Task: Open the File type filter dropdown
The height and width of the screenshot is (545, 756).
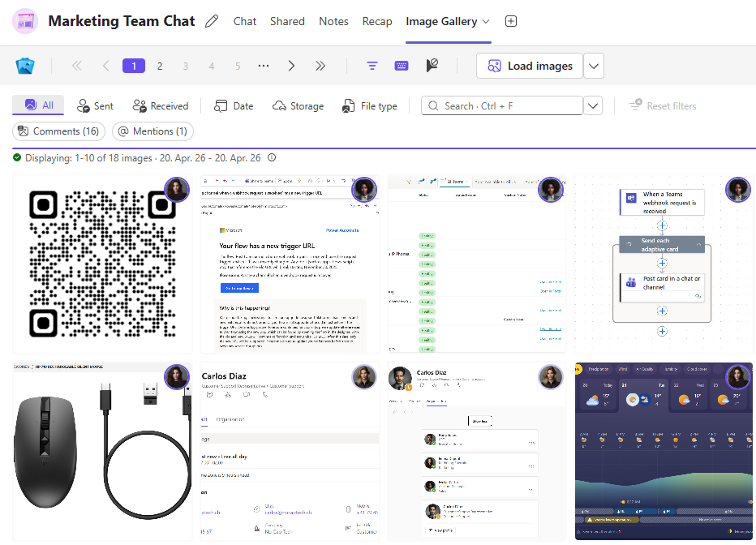Action: 369,106
